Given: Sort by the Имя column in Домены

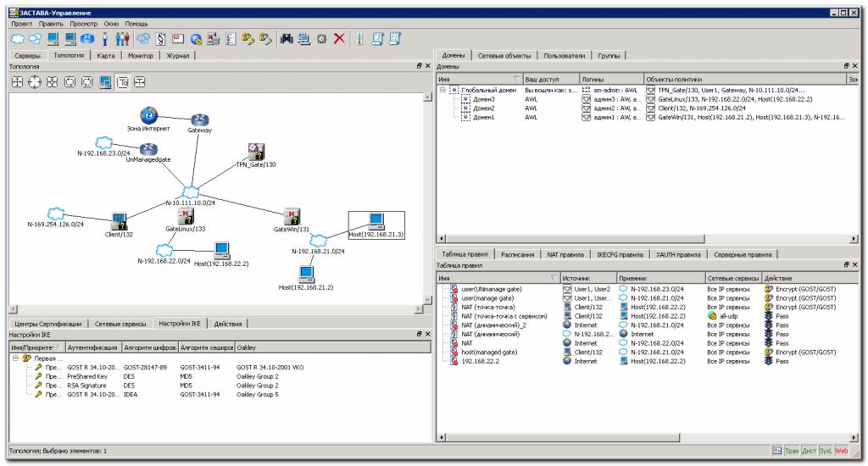Looking at the screenshot, I should click(x=475, y=79).
